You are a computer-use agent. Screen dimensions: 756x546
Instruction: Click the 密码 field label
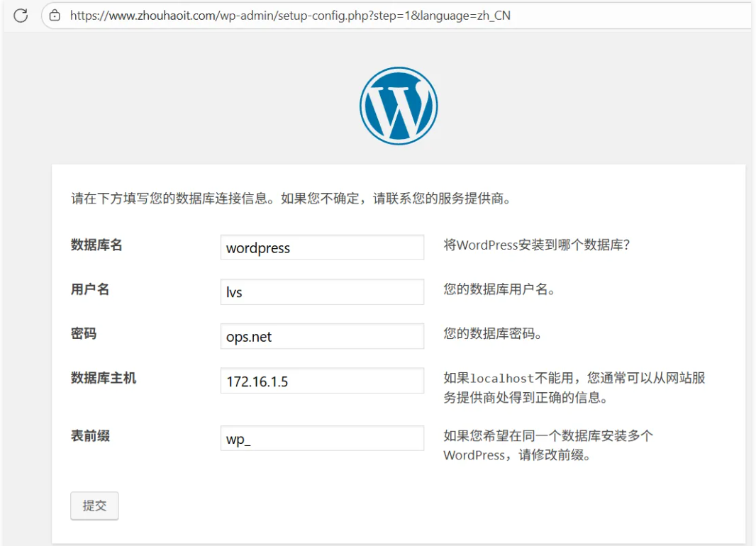click(x=84, y=333)
